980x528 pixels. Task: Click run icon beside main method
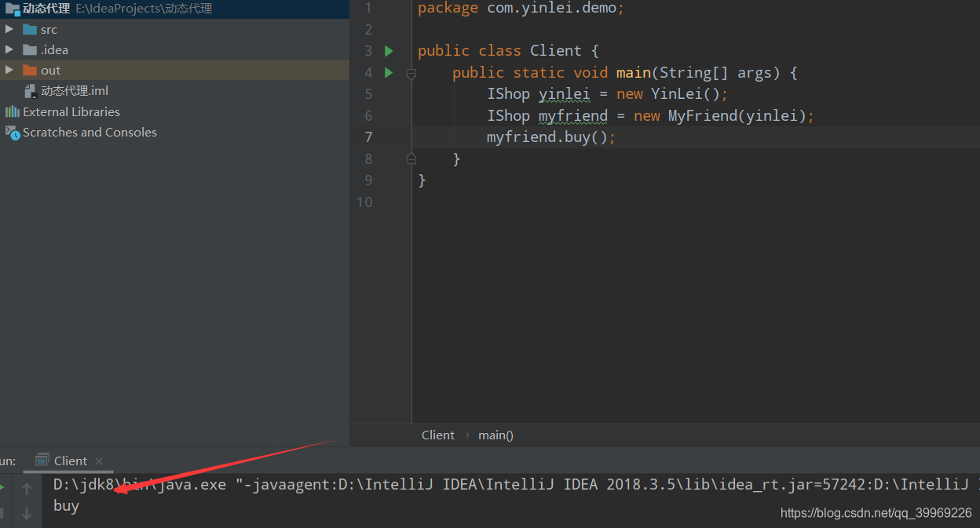(389, 72)
